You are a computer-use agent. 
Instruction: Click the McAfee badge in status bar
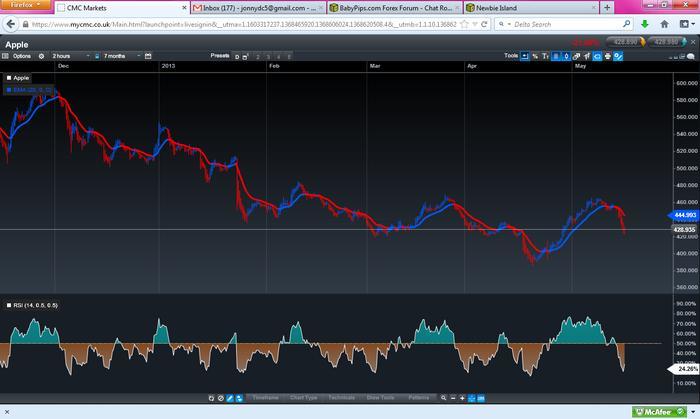(659, 412)
